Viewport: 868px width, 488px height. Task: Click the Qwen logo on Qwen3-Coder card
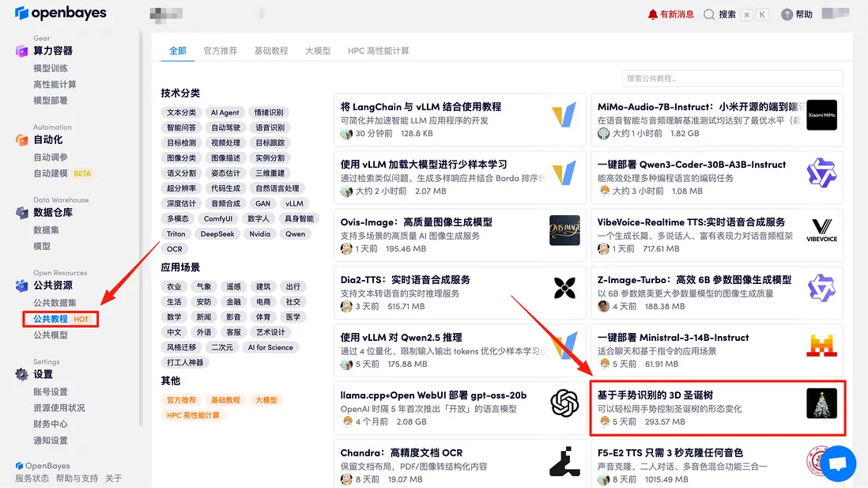[821, 173]
